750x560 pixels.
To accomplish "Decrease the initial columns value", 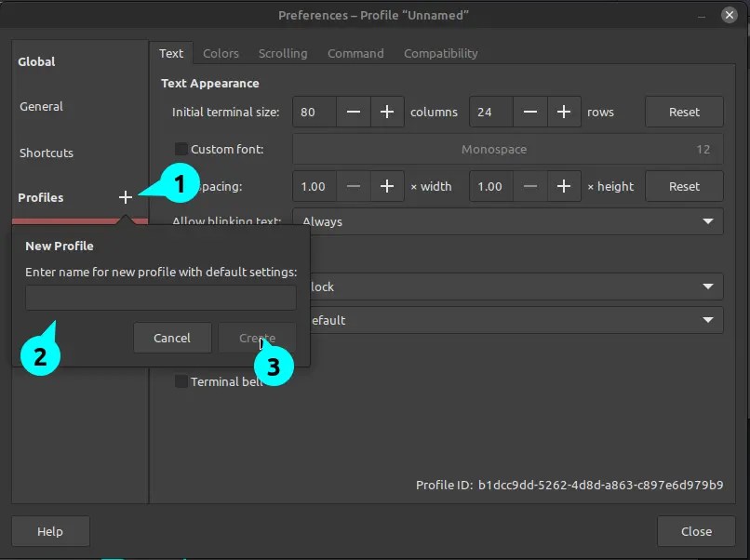I will tap(353, 112).
